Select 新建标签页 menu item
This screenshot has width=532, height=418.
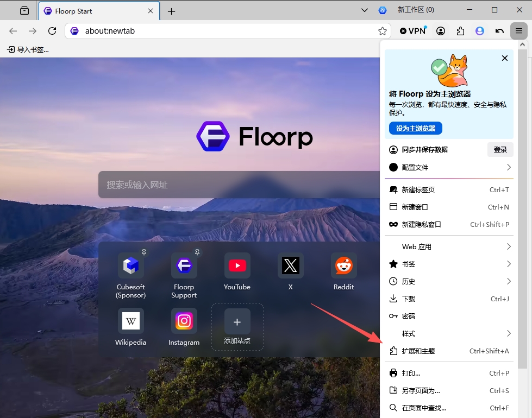(x=449, y=190)
